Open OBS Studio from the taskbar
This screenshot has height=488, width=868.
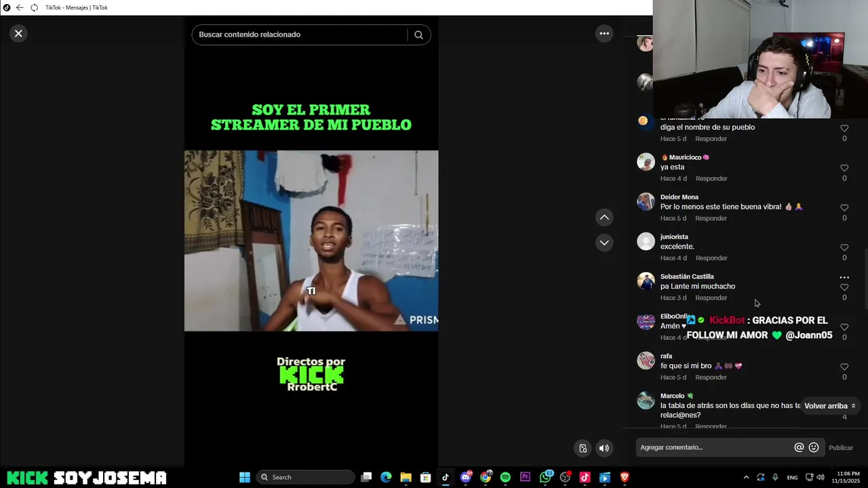[565, 477]
